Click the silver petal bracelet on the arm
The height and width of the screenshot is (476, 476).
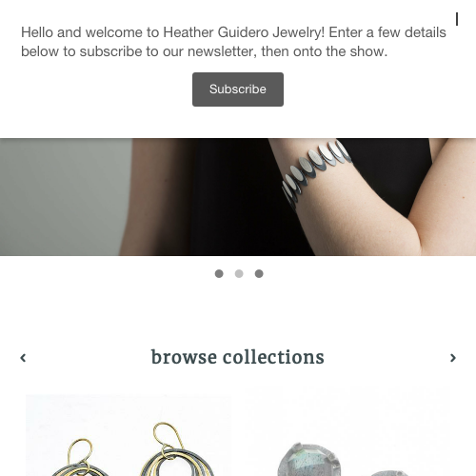pyautogui.click(x=314, y=171)
